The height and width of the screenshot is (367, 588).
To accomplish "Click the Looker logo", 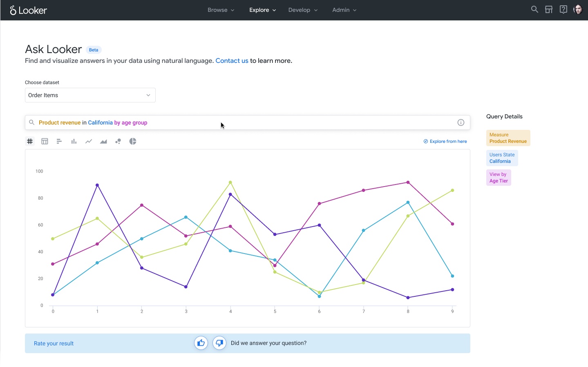I will click(x=28, y=10).
